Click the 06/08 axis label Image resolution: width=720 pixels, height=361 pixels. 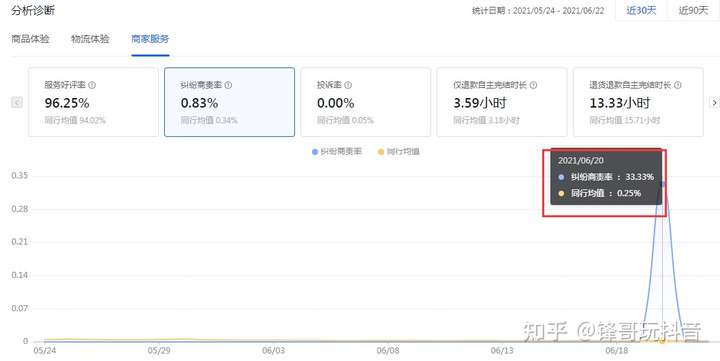coord(388,350)
